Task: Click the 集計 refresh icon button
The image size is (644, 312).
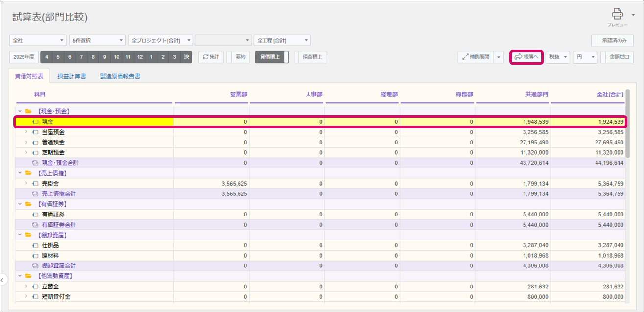Action: tap(211, 57)
